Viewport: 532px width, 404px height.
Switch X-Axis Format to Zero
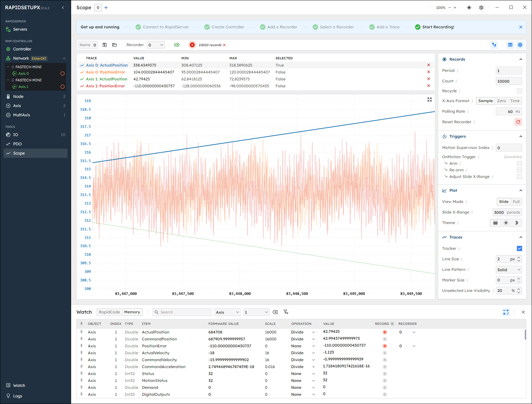501,101
